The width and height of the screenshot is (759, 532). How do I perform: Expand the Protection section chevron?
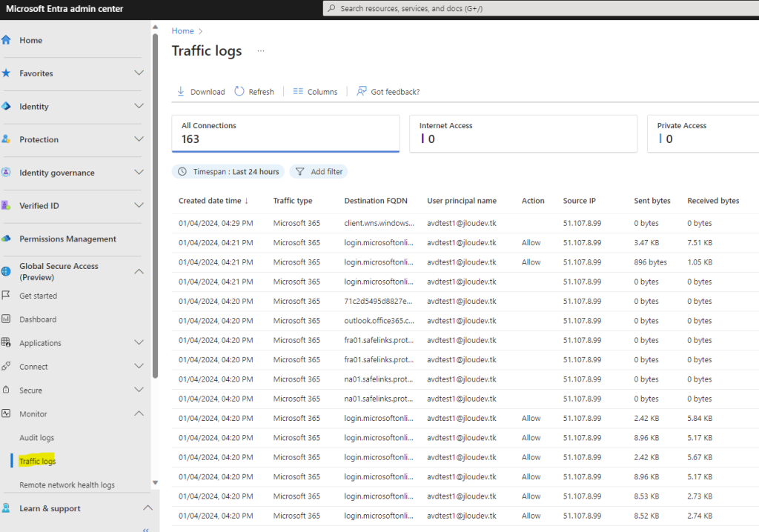(x=139, y=139)
